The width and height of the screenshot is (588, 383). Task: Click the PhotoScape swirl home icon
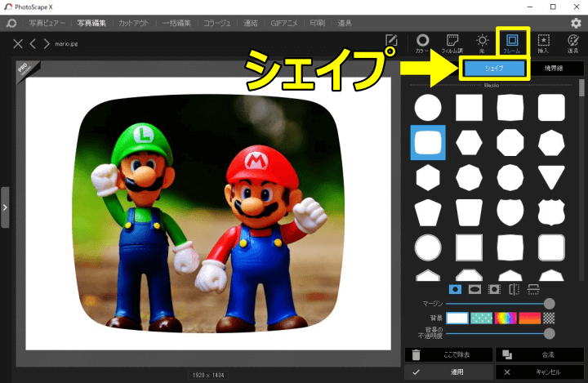(x=11, y=23)
